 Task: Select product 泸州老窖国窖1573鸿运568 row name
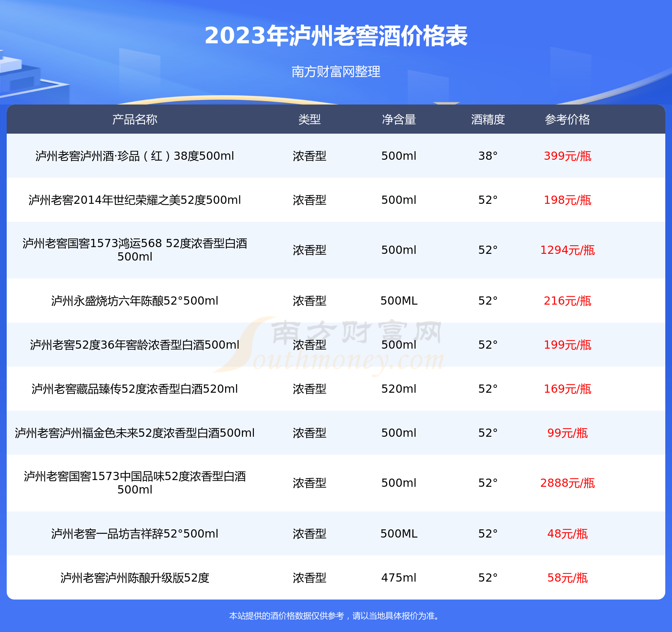[135, 250]
